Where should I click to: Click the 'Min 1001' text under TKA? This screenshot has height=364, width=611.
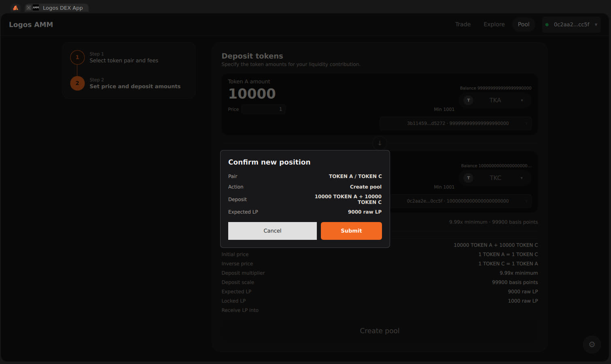click(444, 109)
